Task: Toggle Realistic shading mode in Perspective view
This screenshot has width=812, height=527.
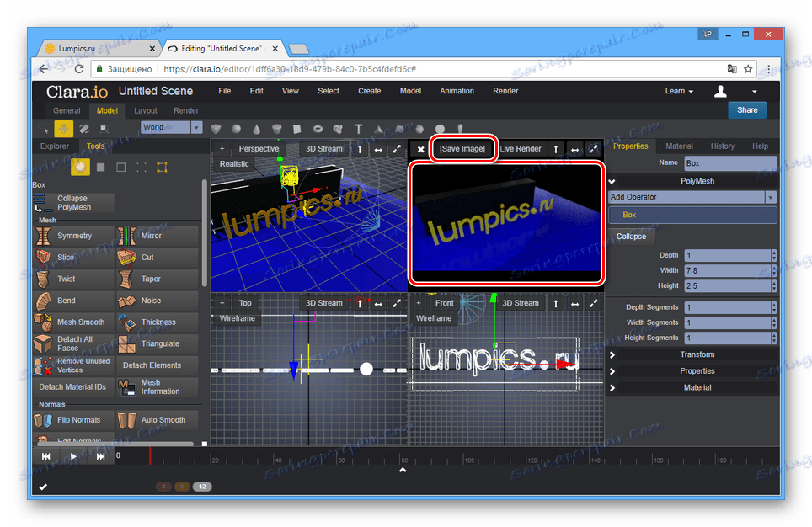Action: (234, 164)
